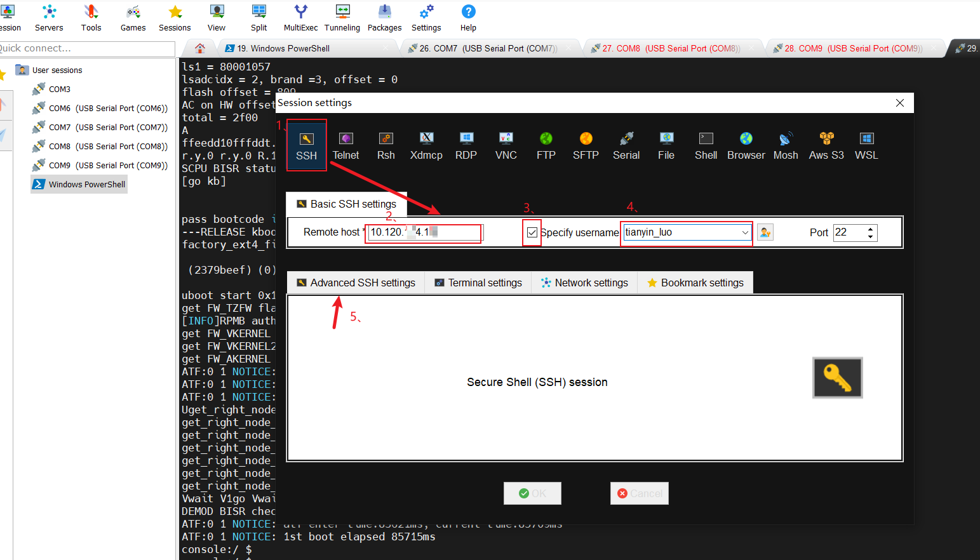The width and height of the screenshot is (980, 560).
Task: Close the COM7 terminal tab
Action: point(568,48)
